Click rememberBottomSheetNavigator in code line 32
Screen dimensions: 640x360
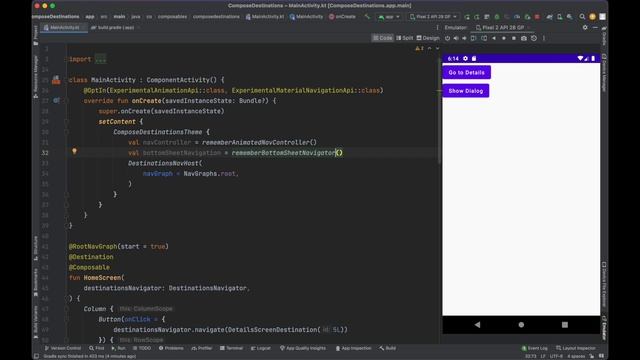283,153
